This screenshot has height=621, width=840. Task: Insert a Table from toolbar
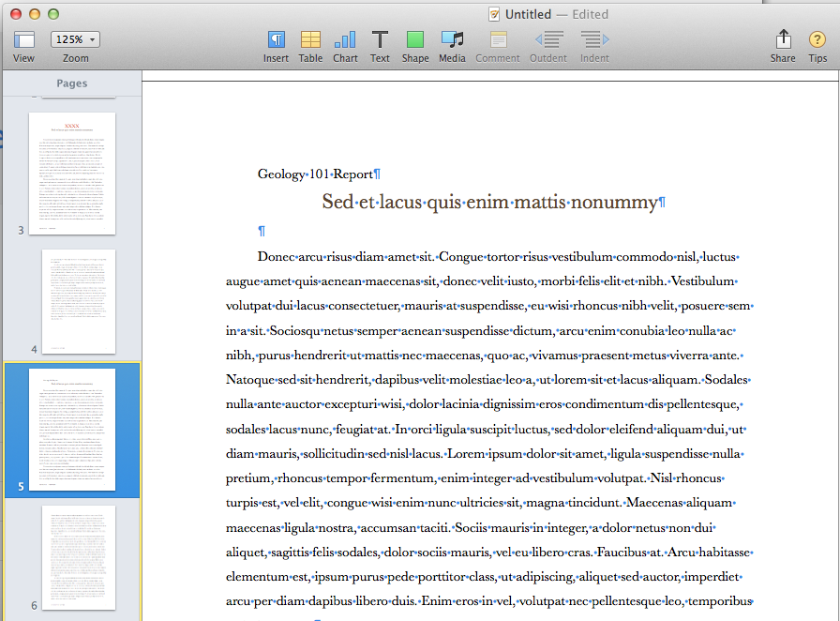tap(310, 39)
